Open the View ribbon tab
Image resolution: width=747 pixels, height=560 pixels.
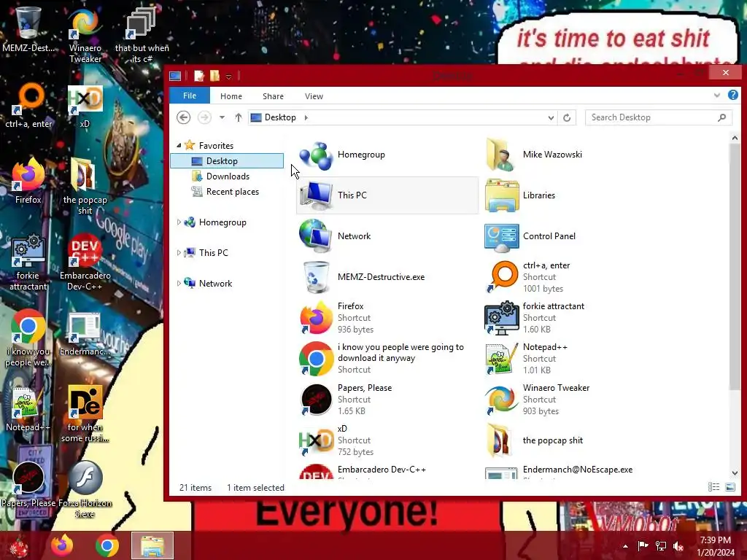coord(314,96)
